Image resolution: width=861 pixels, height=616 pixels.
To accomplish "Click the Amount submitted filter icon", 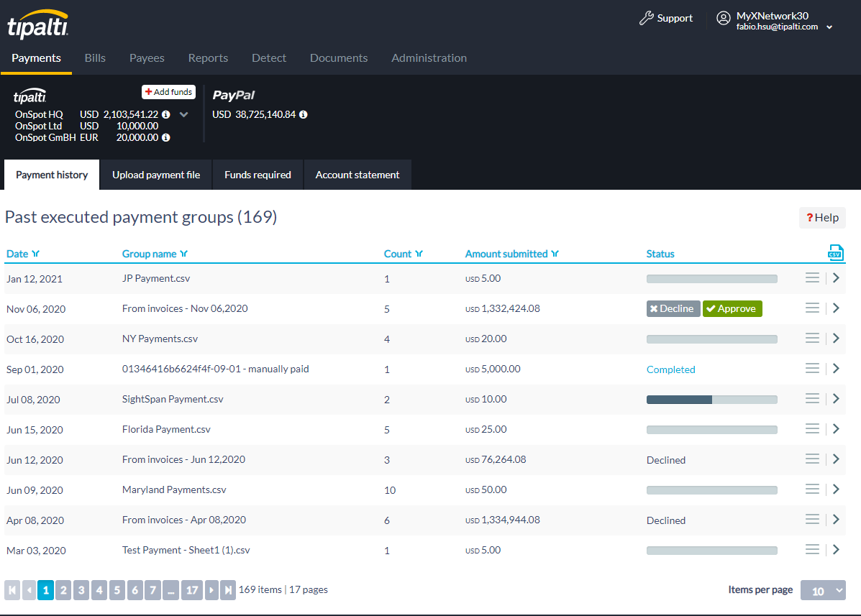I will 555,254.
